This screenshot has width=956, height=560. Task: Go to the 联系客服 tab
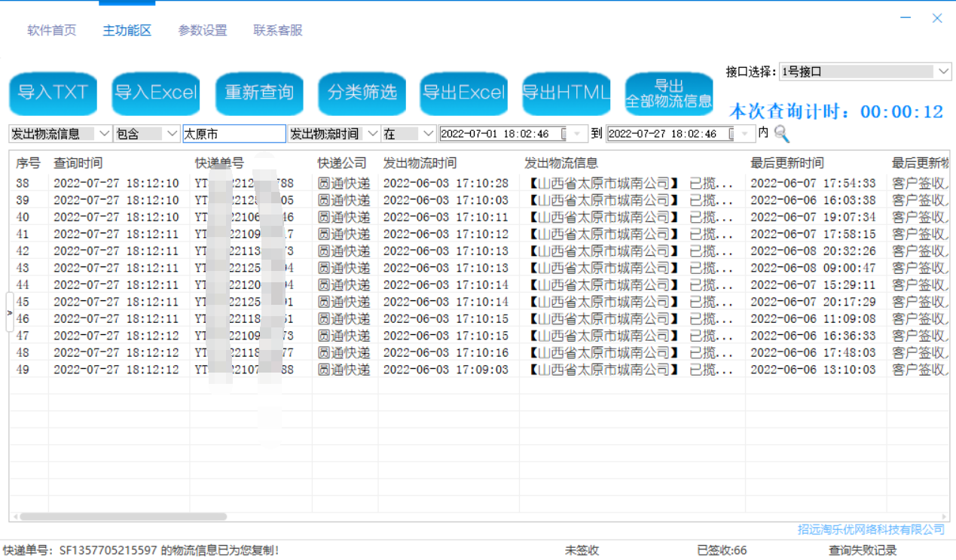pos(278,31)
